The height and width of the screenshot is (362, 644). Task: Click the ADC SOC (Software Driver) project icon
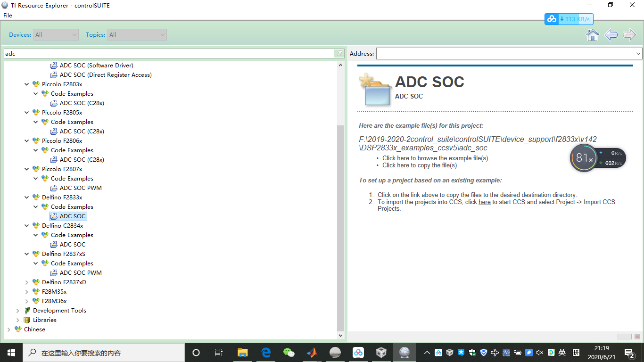coord(54,66)
